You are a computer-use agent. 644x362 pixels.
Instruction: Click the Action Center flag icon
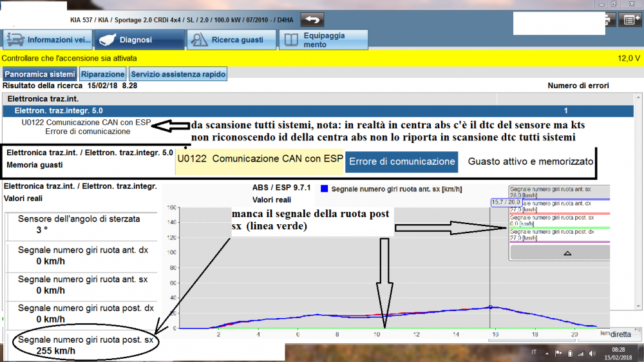coord(558,353)
